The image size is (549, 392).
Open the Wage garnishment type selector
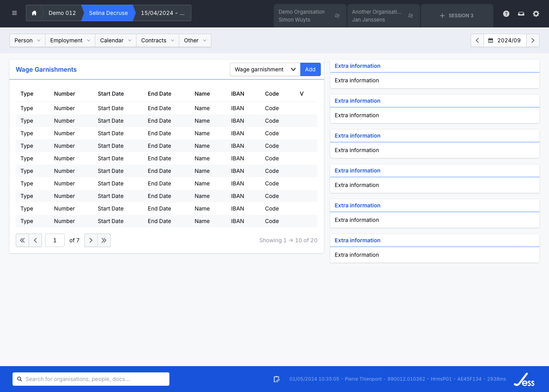click(265, 69)
